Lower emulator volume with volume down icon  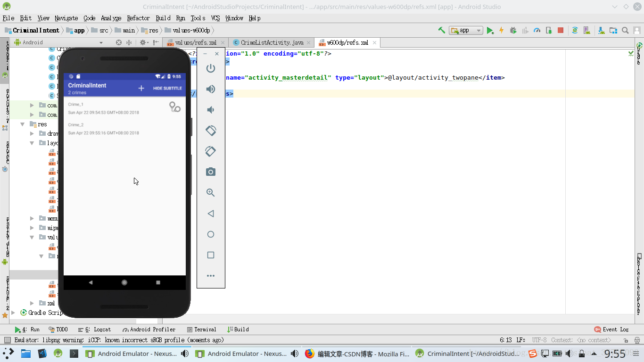pos(211,110)
